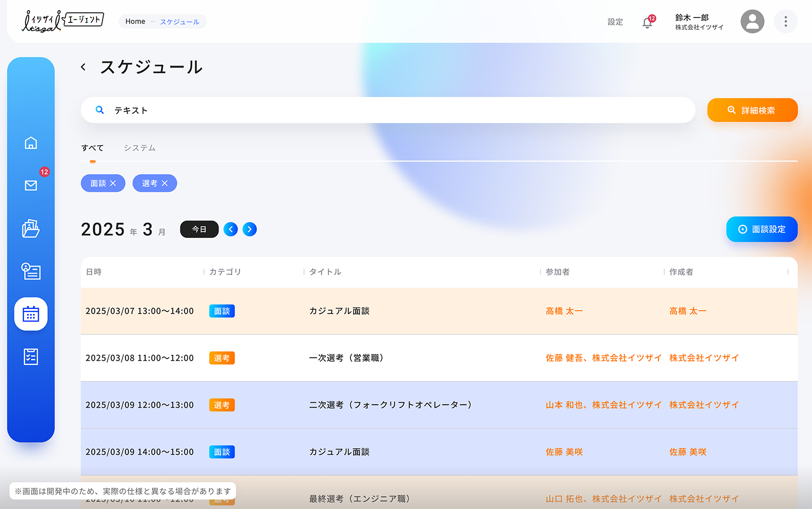Click the Itszai エージェント logo
Viewport: 812px width, 509px height.
pos(62,21)
